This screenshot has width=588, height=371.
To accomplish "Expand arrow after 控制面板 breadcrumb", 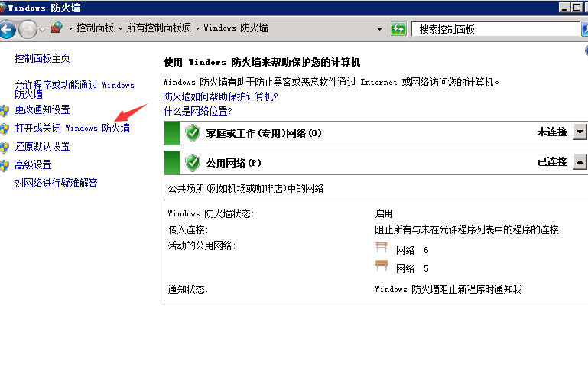I will (120, 28).
